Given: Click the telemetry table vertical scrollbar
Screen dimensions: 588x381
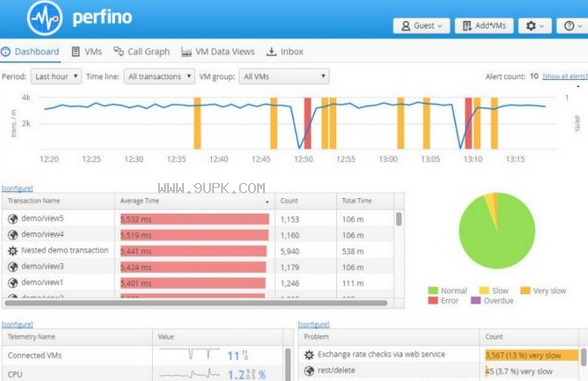Looking at the screenshot, I should pos(288,364).
